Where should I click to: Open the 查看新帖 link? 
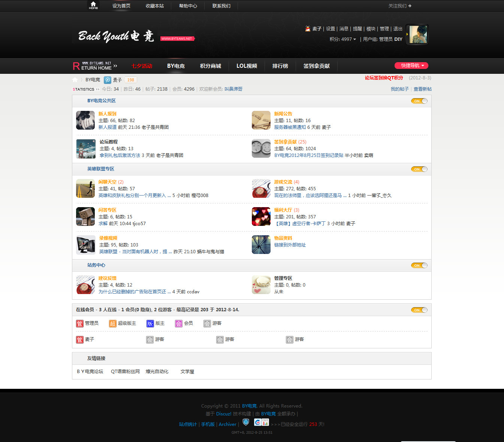click(x=423, y=89)
